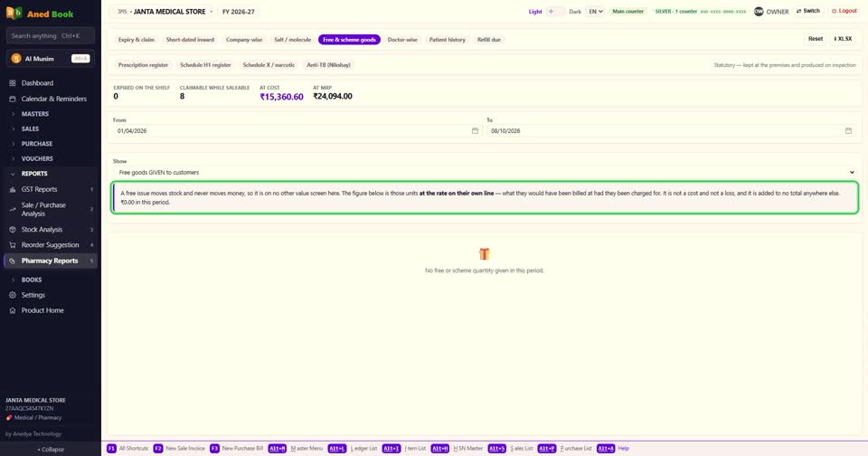
Task: Click the Aned Book logo icon
Action: click(x=14, y=13)
